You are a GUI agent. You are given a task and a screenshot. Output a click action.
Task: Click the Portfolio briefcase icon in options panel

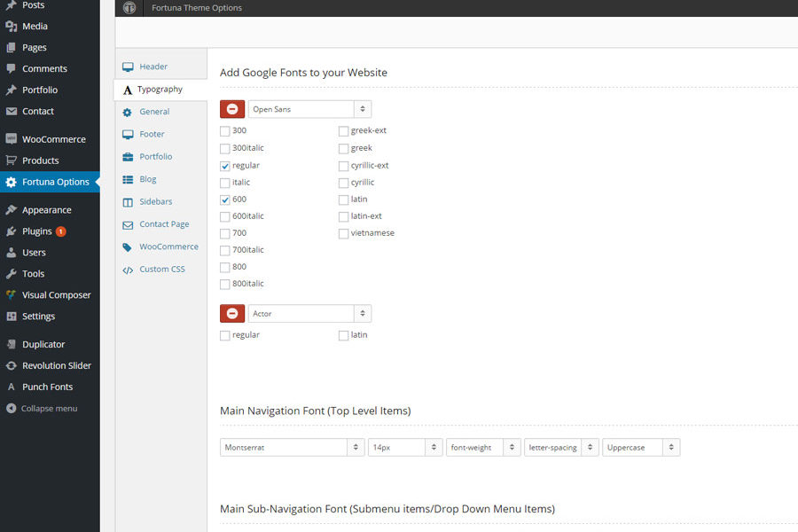128,157
